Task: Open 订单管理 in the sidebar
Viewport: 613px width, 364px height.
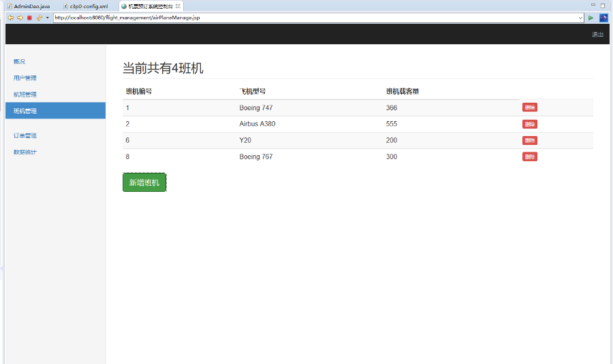Action: (x=25, y=135)
